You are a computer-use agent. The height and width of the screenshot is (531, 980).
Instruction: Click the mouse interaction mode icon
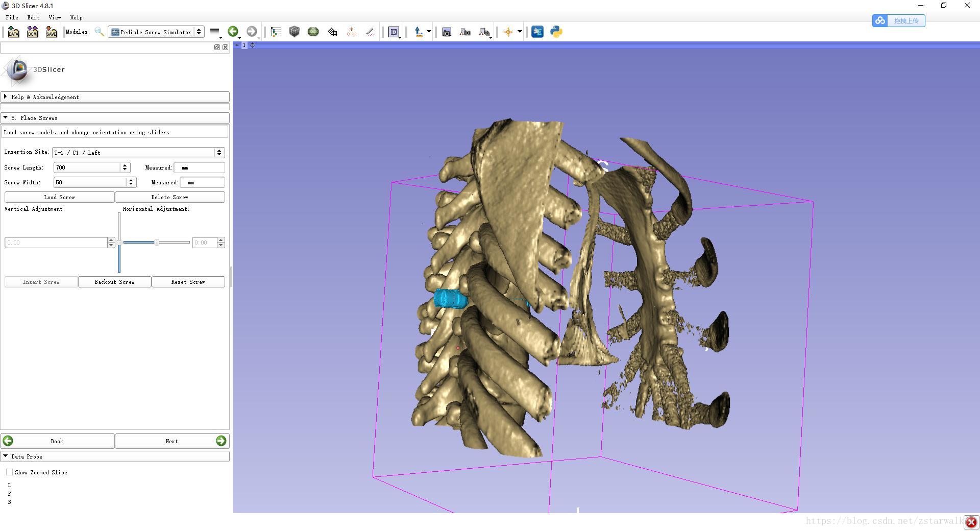click(419, 32)
